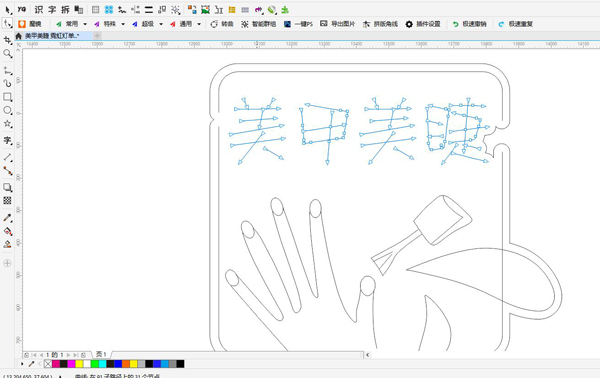This screenshot has width=600, height=378.
Task: Click the thick horizontal lines icon
Action: click(148, 10)
